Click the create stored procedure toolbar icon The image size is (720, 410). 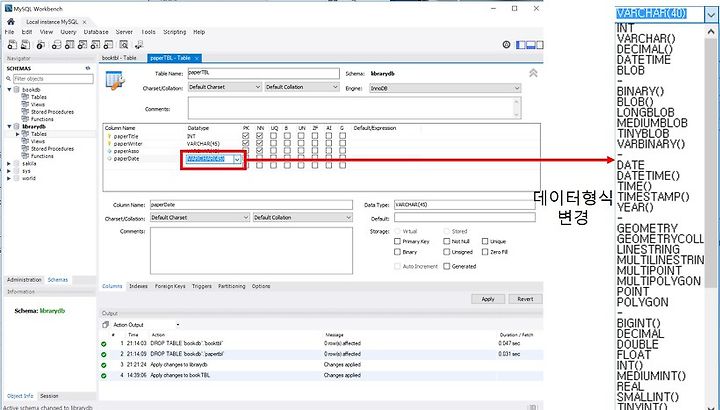click(96, 45)
